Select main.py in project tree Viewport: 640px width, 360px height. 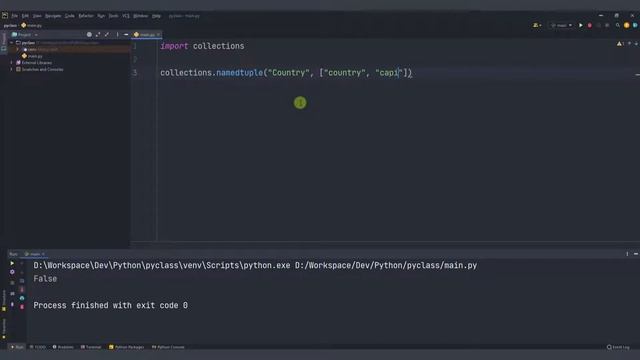pos(33,56)
